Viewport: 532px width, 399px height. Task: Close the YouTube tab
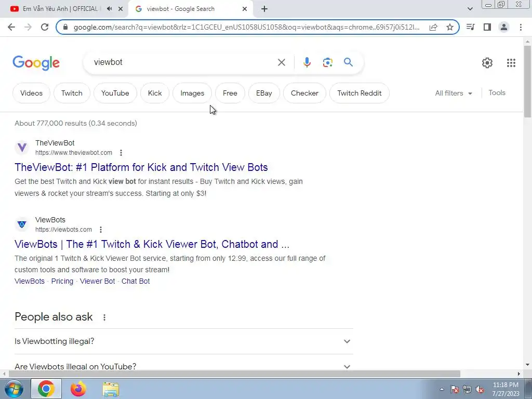[x=121, y=9]
